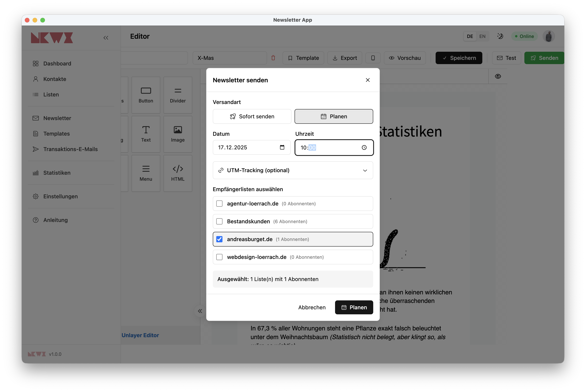This screenshot has height=392, width=586.
Task: Click the mobile device preview icon
Action: [373, 58]
